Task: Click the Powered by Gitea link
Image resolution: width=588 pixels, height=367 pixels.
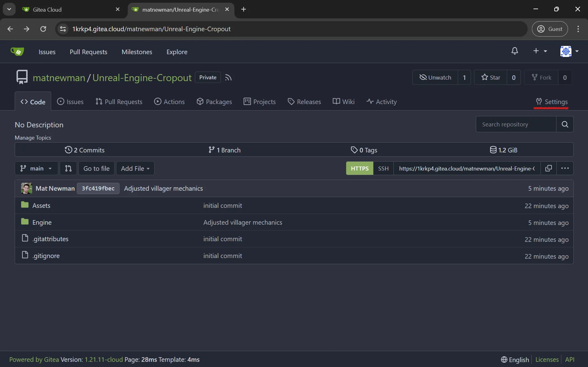Action: tap(34, 360)
